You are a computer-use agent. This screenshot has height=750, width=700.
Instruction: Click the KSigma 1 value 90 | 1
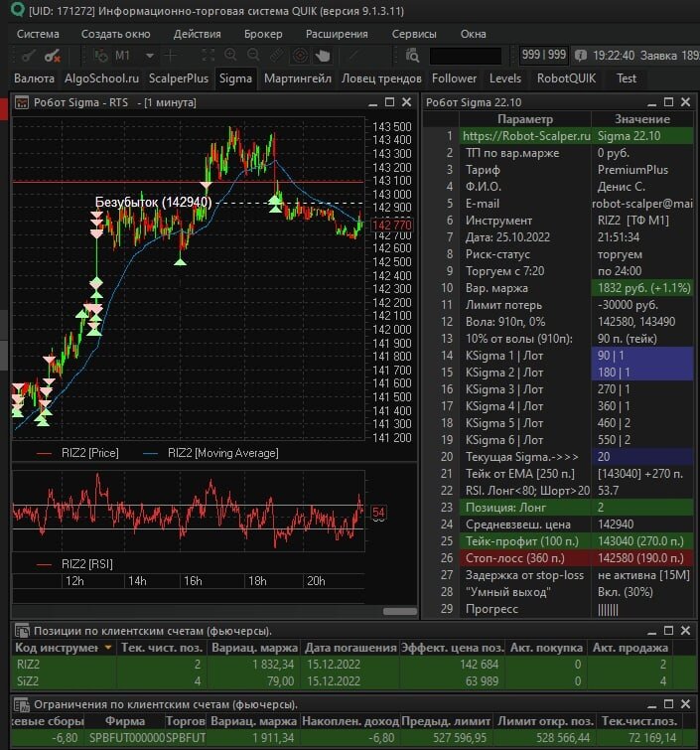(642, 356)
